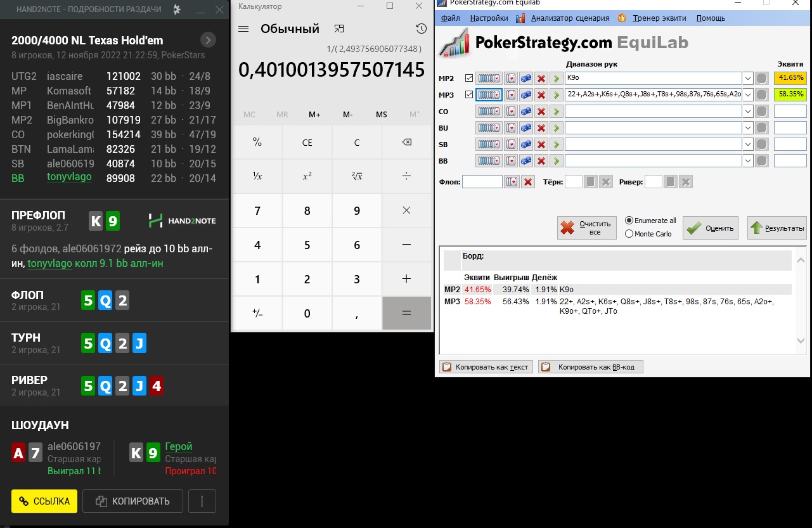Expand MP2 hand range dropdown arrow
This screenshot has width=812, height=528.
pos(748,79)
